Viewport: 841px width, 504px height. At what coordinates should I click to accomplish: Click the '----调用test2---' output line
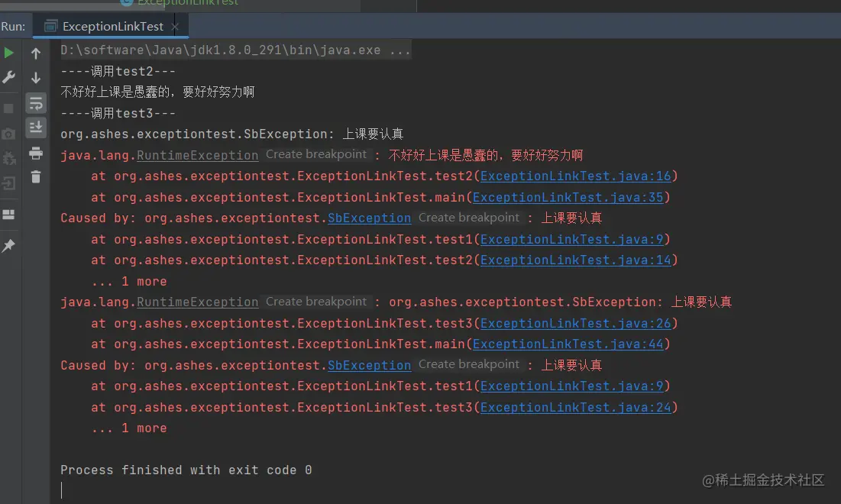click(x=118, y=71)
